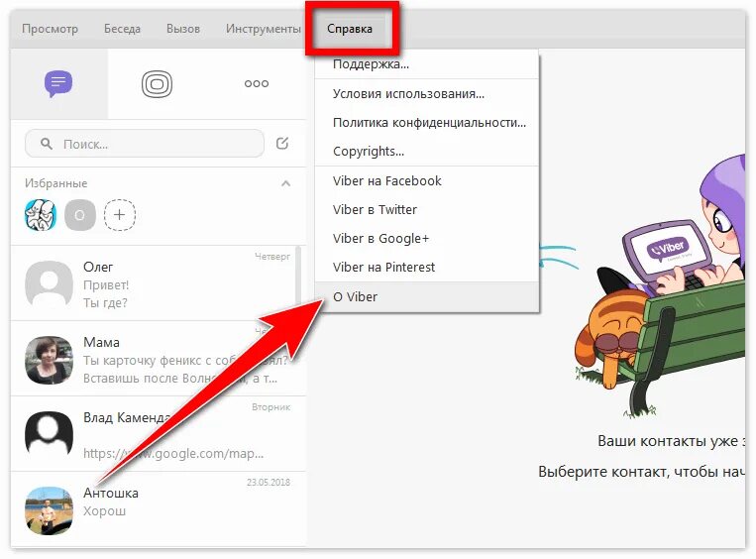The image size is (756, 559).
Task: Choose Viber в Google+
Action: tap(427, 238)
